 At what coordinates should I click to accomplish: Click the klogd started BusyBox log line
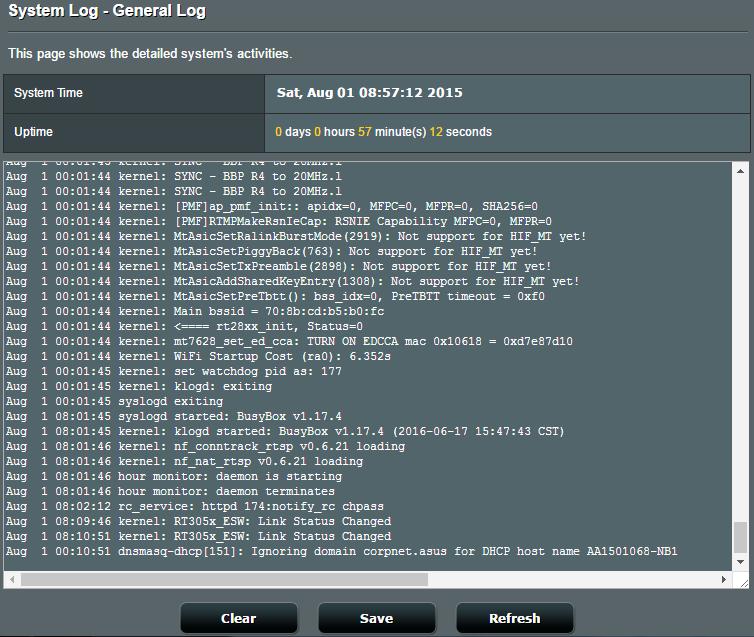[x=285, y=431]
